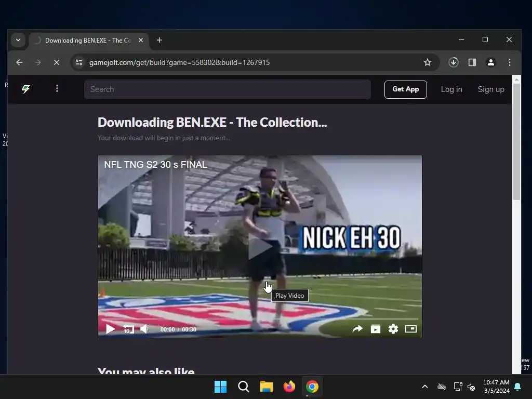Close the Downloading BEN.EXE tab
The width and height of the screenshot is (532, 399).
[x=141, y=40]
